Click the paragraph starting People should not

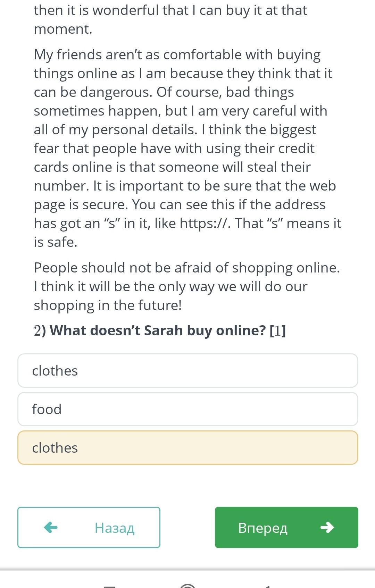(x=187, y=286)
